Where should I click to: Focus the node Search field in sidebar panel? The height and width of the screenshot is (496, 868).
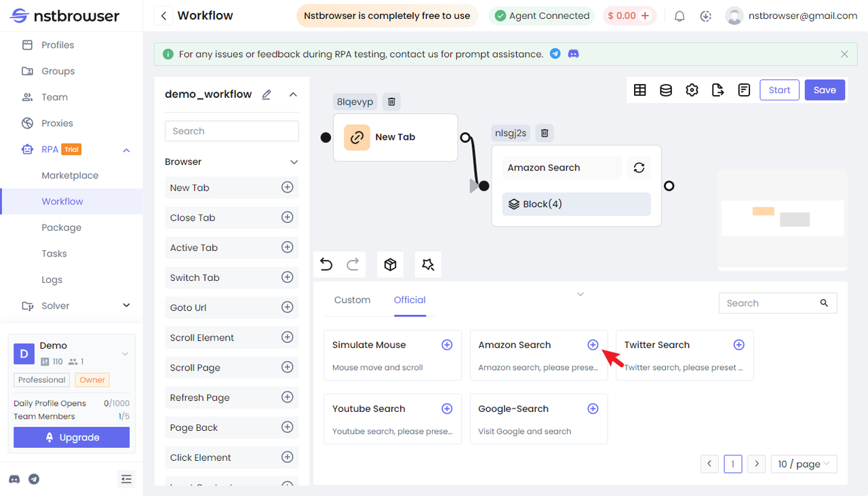(232, 131)
